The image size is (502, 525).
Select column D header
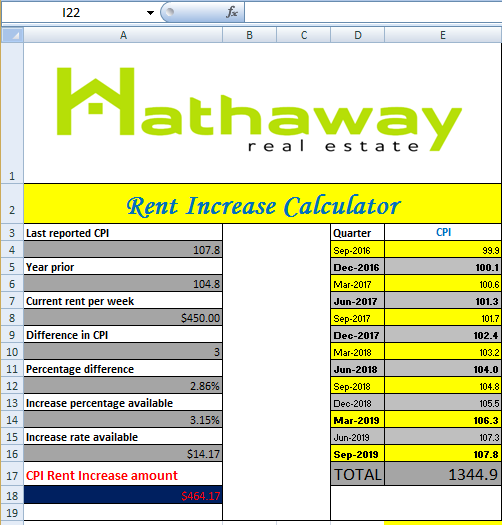click(x=358, y=35)
